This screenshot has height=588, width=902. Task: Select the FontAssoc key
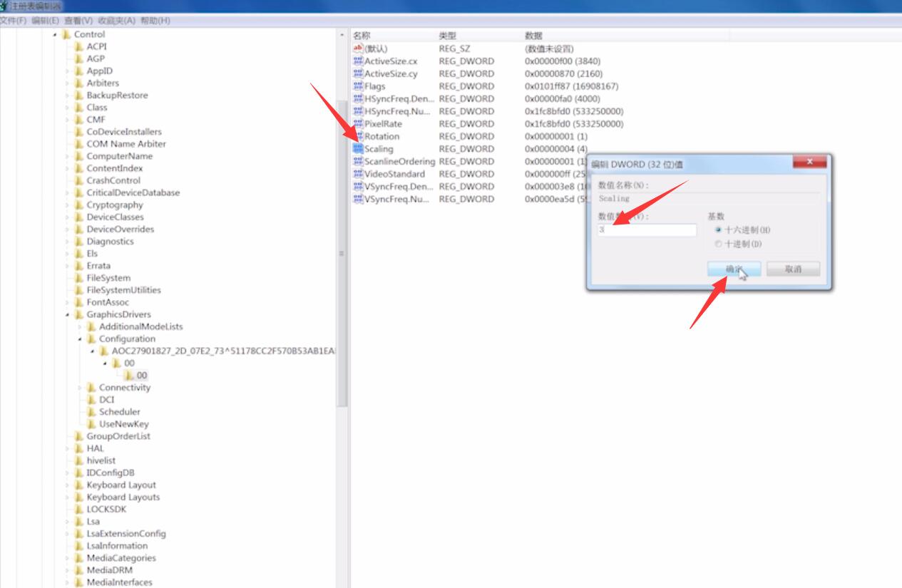[108, 302]
